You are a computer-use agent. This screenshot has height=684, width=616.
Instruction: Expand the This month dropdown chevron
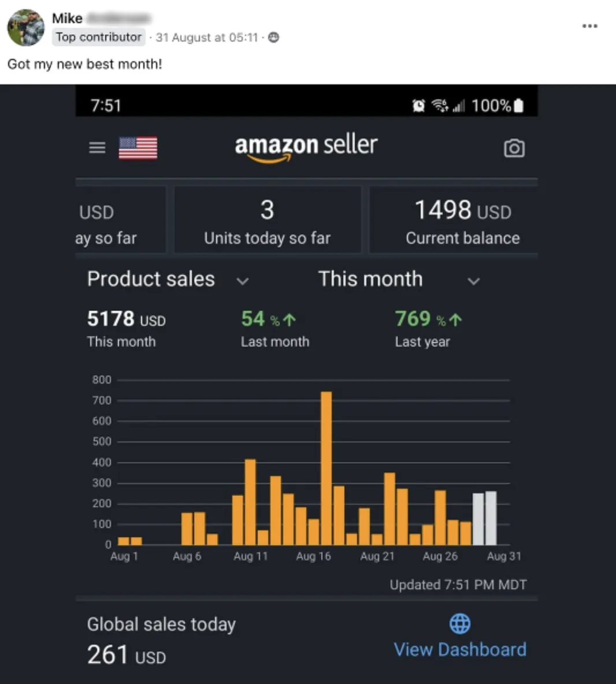click(474, 281)
